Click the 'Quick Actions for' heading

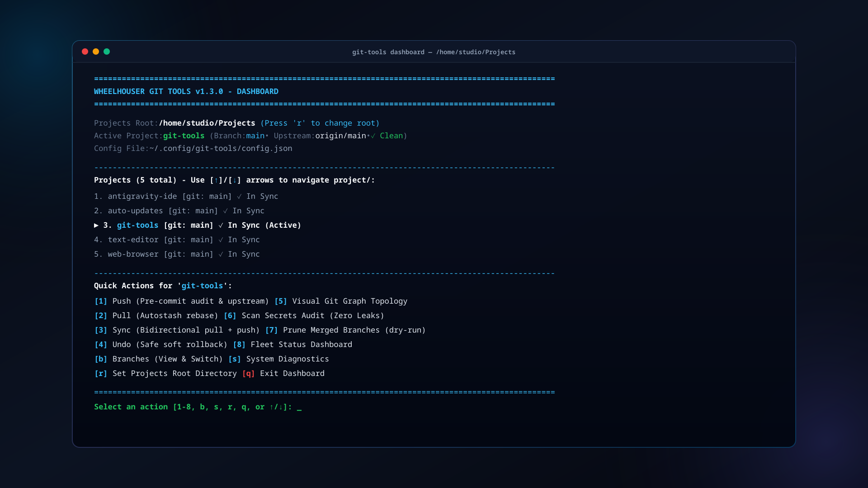163,286
